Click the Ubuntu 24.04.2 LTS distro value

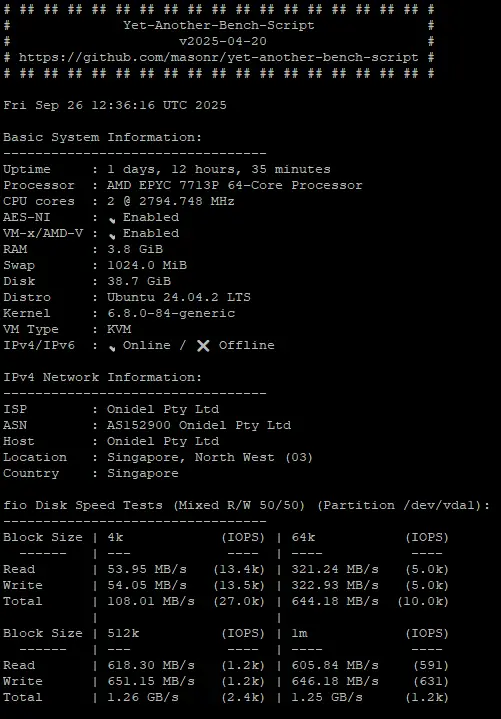(179, 297)
